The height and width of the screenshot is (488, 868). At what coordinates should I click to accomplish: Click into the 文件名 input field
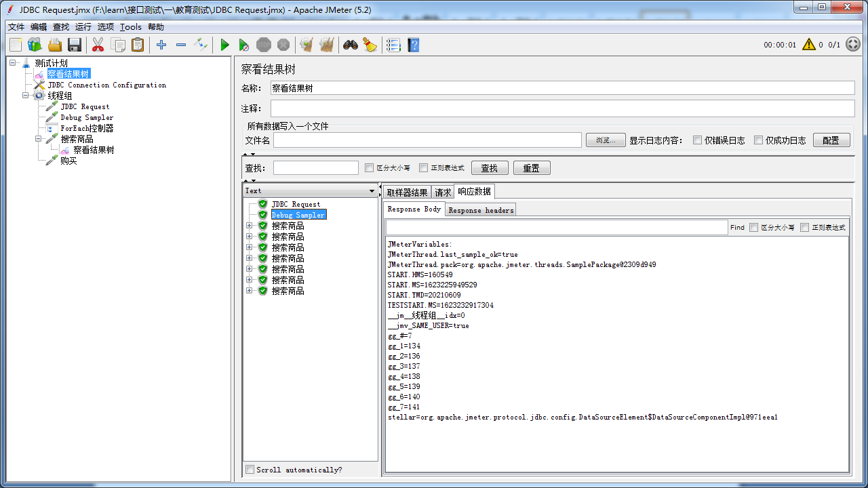coord(427,140)
